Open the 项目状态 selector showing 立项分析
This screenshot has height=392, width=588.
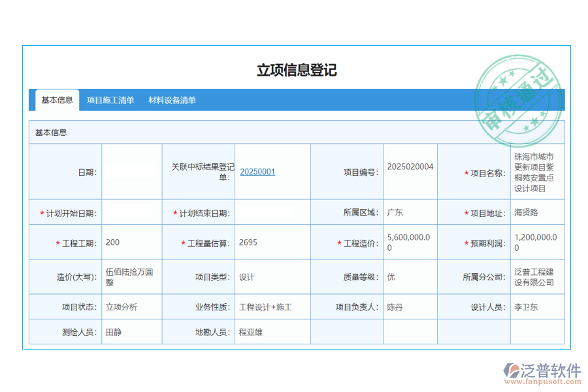tap(129, 306)
